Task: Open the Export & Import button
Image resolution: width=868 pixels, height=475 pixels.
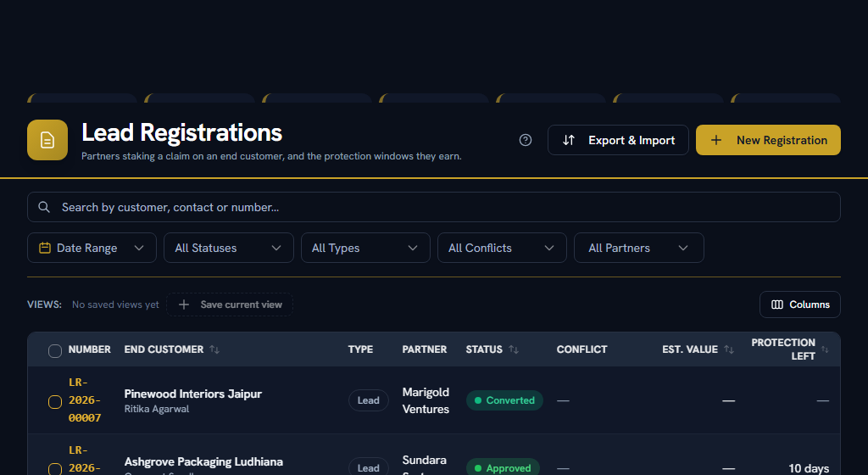Action: tap(618, 140)
